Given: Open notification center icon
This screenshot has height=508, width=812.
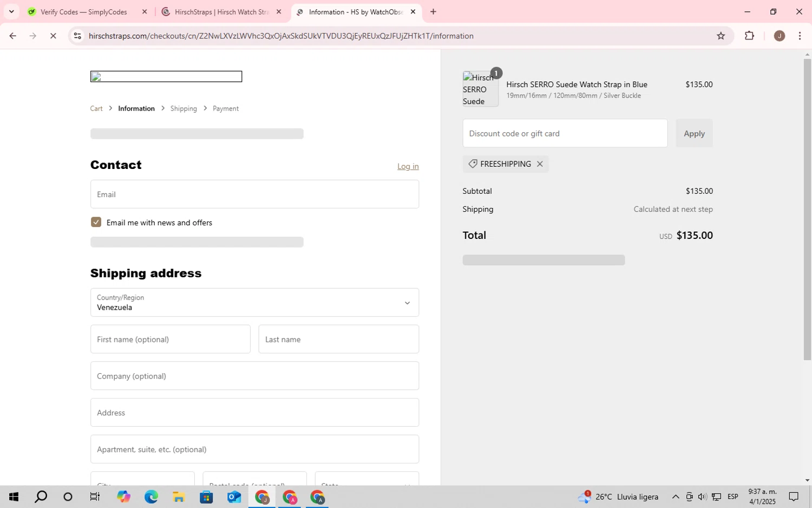Looking at the screenshot, I should coord(794,497).
